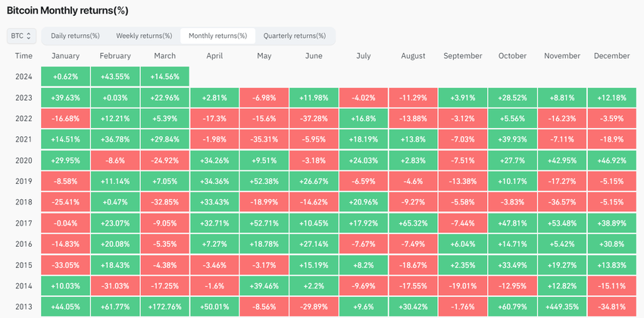Click the +65.32% August 2017 cell
Viewport: 644px width, 318px height.
tap(413, 223)
